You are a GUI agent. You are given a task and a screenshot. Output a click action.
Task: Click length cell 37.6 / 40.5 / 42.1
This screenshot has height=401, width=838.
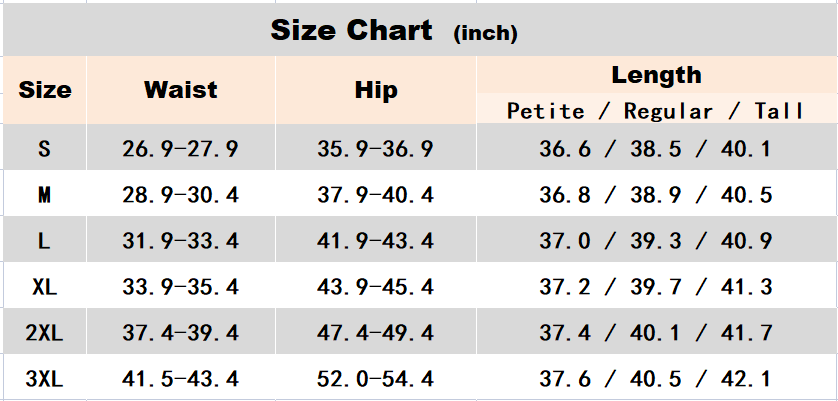(x=657, y=377)
